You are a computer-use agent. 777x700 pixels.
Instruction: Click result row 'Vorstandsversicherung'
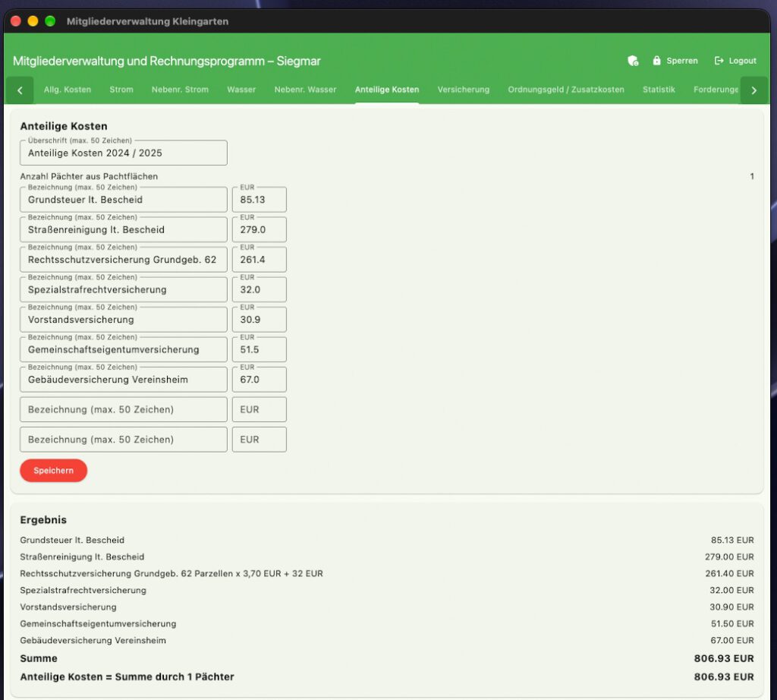coord(68,607)
